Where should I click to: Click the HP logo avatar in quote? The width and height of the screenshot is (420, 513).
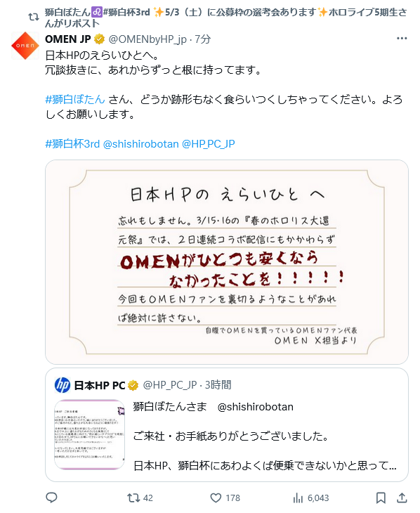click(x=62, y=385)
